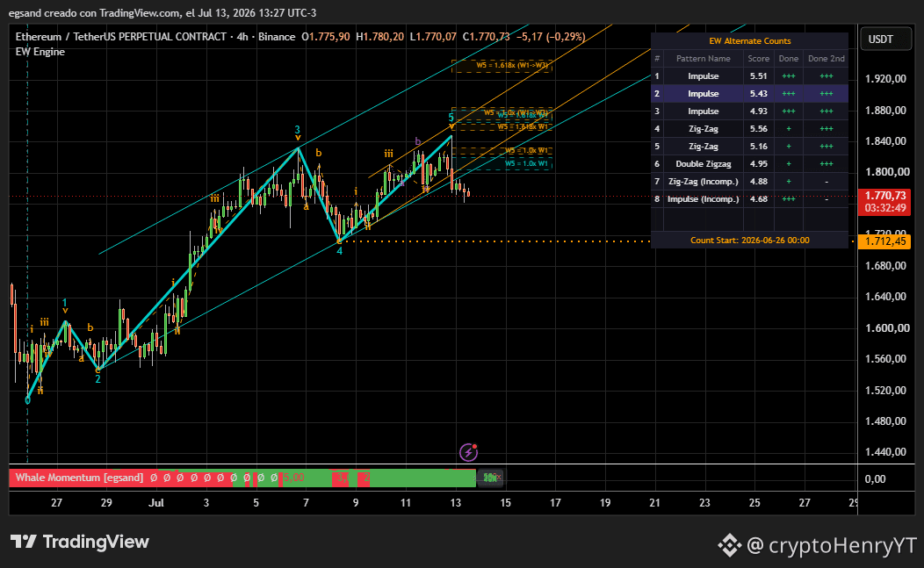Image resolution: width=924 pixels, height=568 pixels.
Task: Click the red current price label 1.770,73
Action: point(884,202)
